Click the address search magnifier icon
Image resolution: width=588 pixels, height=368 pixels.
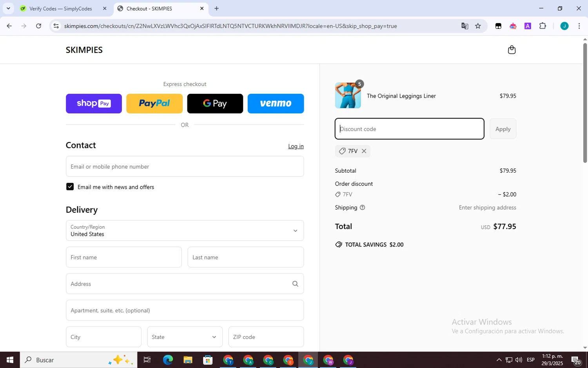295,284
